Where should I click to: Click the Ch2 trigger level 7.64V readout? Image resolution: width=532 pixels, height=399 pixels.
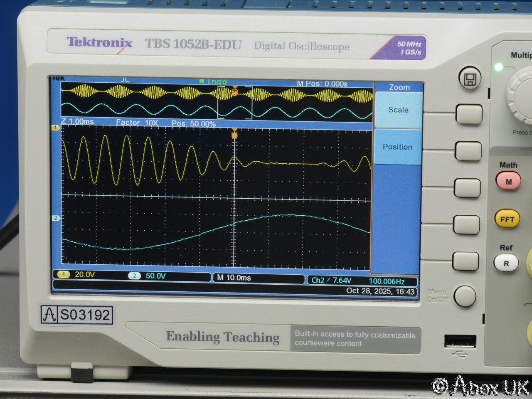(332, 281)
